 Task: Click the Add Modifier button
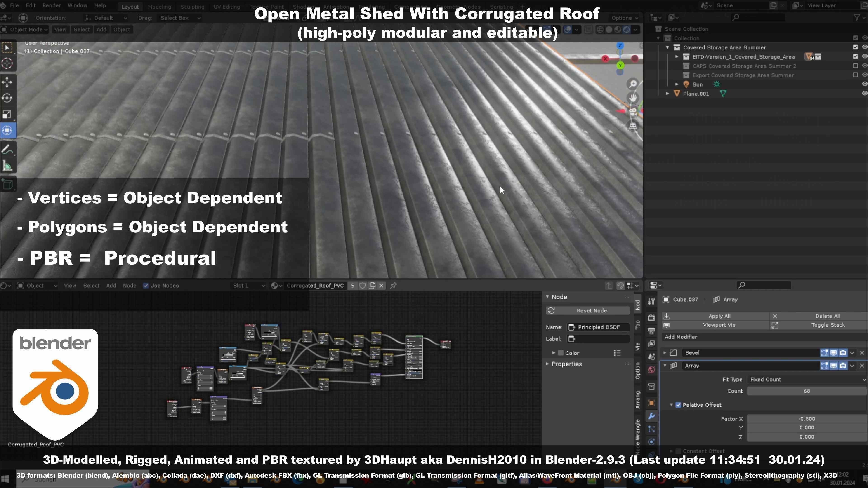(x=765, y=337)
